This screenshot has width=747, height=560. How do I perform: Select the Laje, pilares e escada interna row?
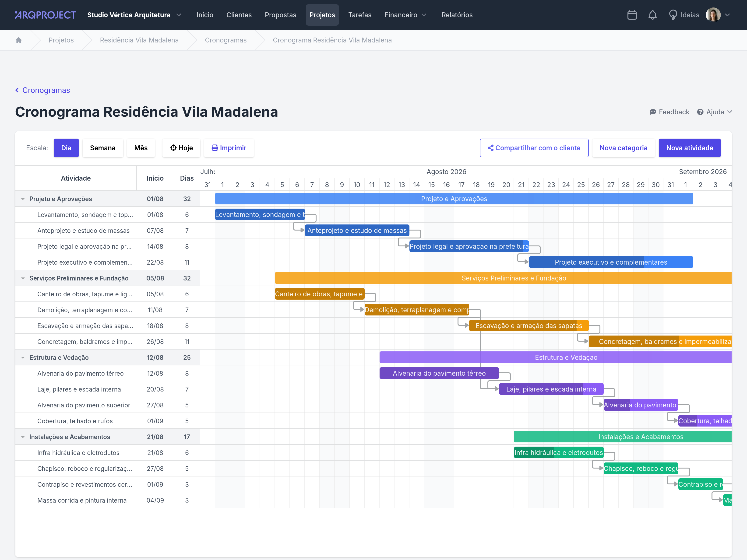(107, 389)
